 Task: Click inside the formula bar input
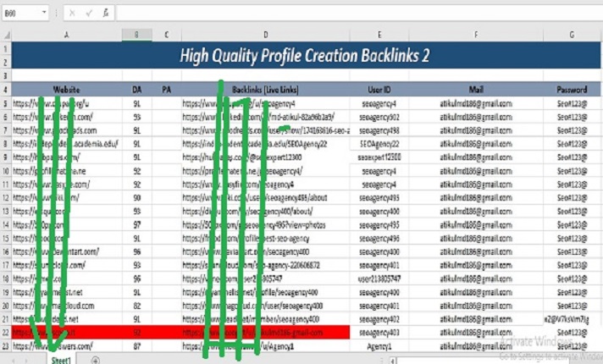339,14
